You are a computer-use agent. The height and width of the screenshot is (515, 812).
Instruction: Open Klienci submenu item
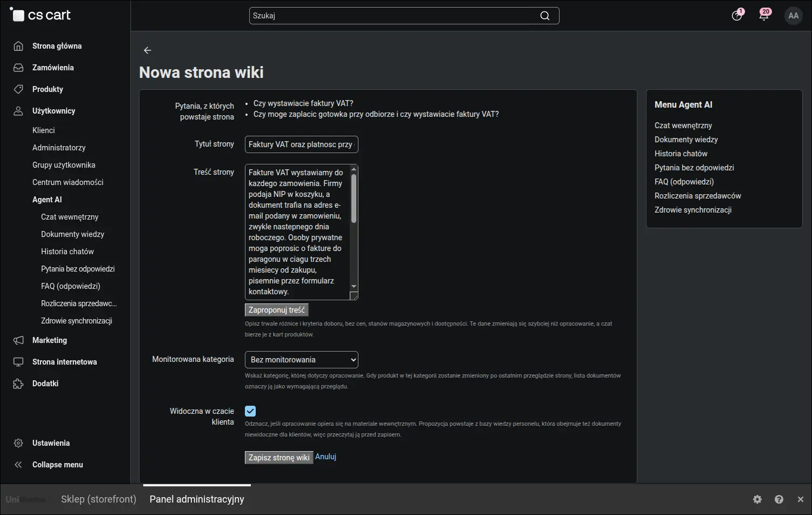click(44, 130)
